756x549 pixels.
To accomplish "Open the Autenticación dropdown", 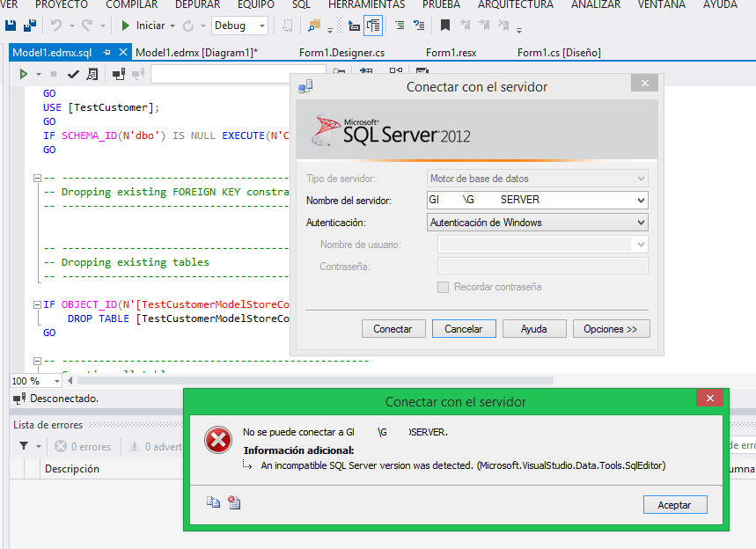I will click(641, 223).
